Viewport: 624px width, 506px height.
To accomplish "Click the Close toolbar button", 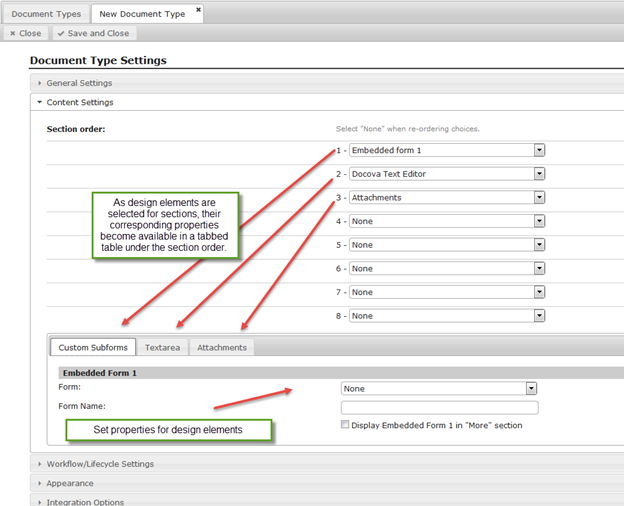I will [25, 33].
